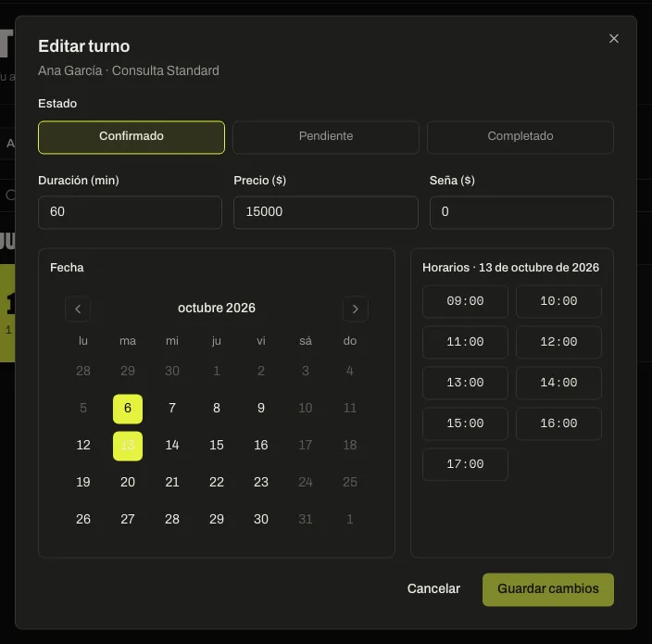Pick October 19 in the calendar
The height and width of the screenshot is (644, 652).
[83, 483]
